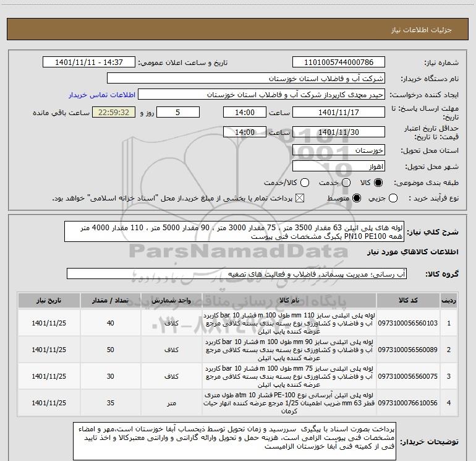Click the buyer notes text box
This screenshot has height=461, width=476.
[235, 441]
